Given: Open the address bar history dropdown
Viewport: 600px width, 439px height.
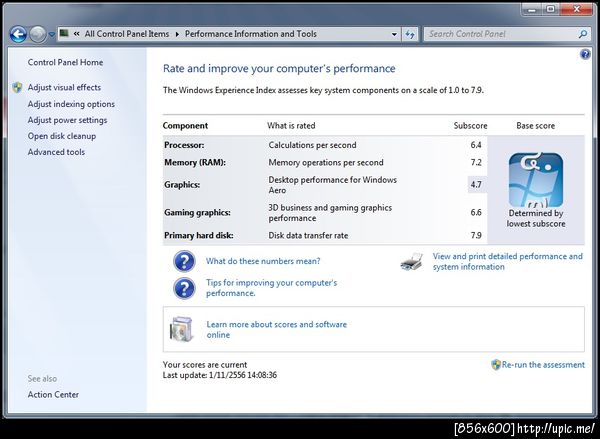Looking at the screenshot, I should click(x=394, y=34).
